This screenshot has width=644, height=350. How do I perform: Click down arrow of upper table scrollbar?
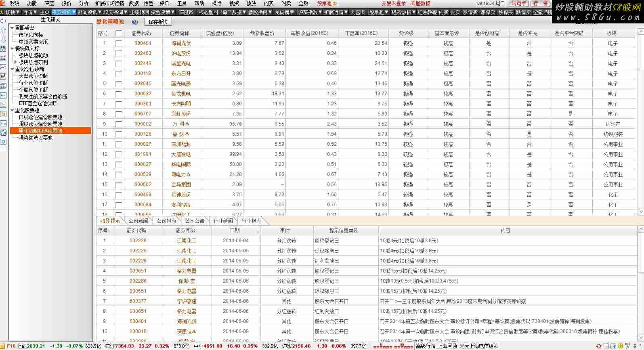(641, 212)
